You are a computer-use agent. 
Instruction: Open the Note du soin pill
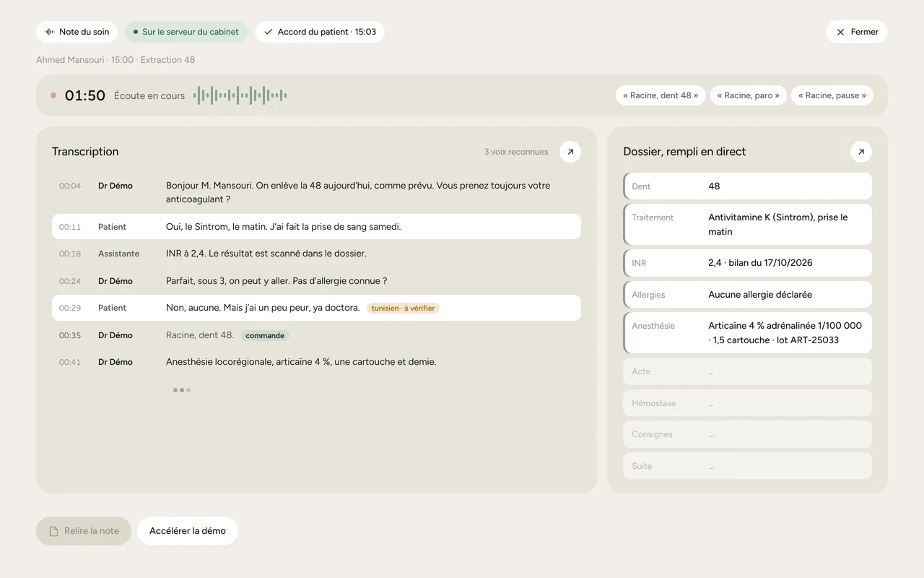(x=77, y=32)
